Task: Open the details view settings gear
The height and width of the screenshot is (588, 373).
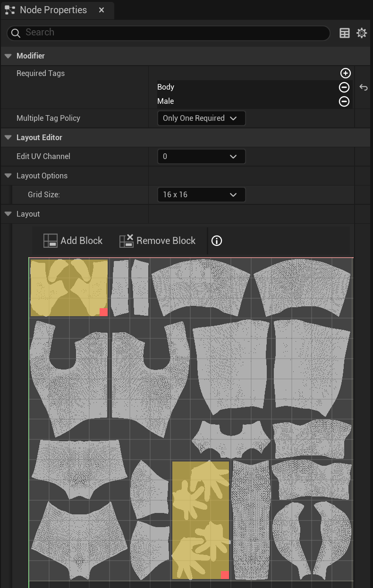Action: (x=362, y=33)
